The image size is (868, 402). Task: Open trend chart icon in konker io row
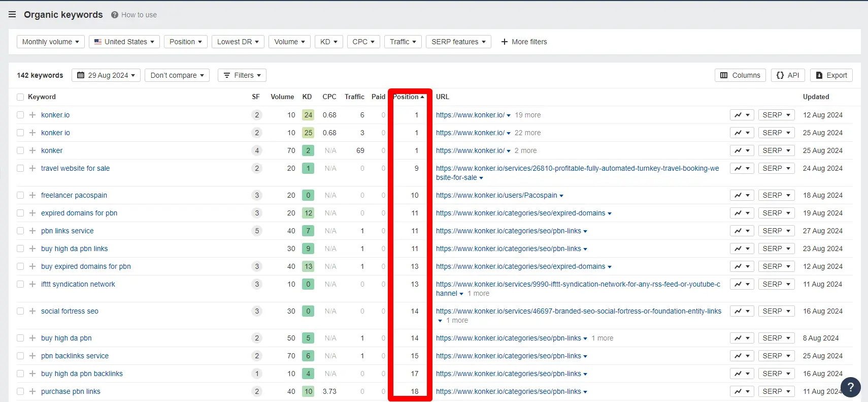point(742,133)
